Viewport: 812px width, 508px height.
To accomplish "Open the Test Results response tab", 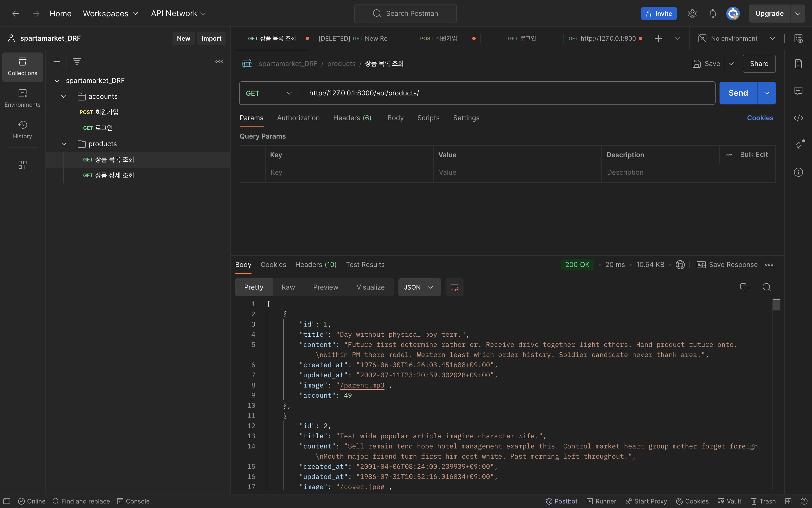I will [x=365, y=265].
